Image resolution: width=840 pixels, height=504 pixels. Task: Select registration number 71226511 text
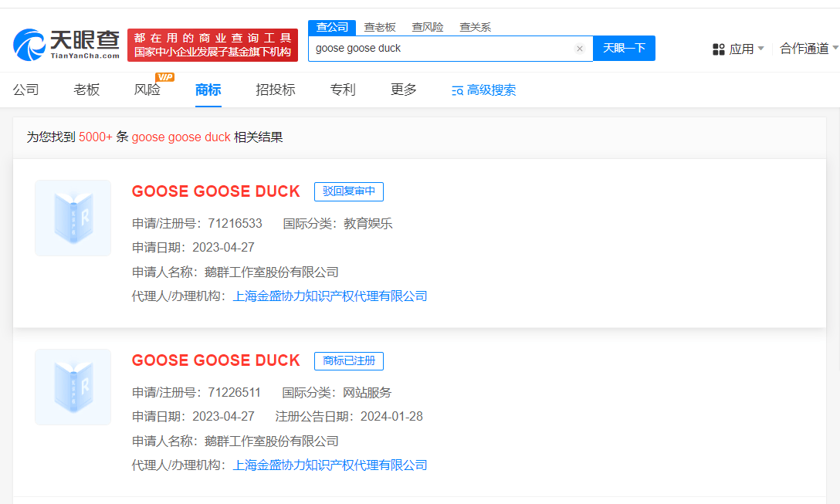pyautogui.click(x=234, y=393)
